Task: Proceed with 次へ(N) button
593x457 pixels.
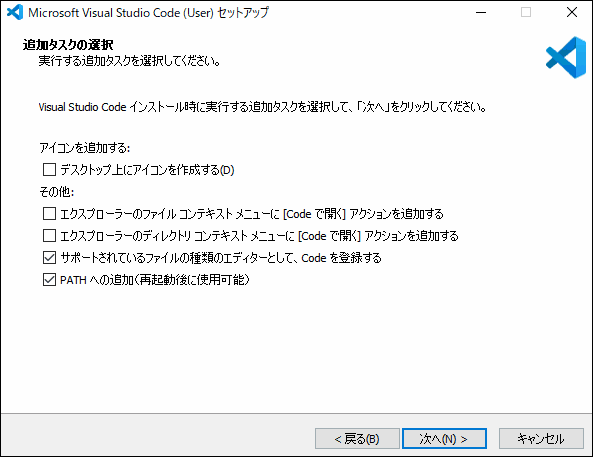Action: tap(444, 439)
